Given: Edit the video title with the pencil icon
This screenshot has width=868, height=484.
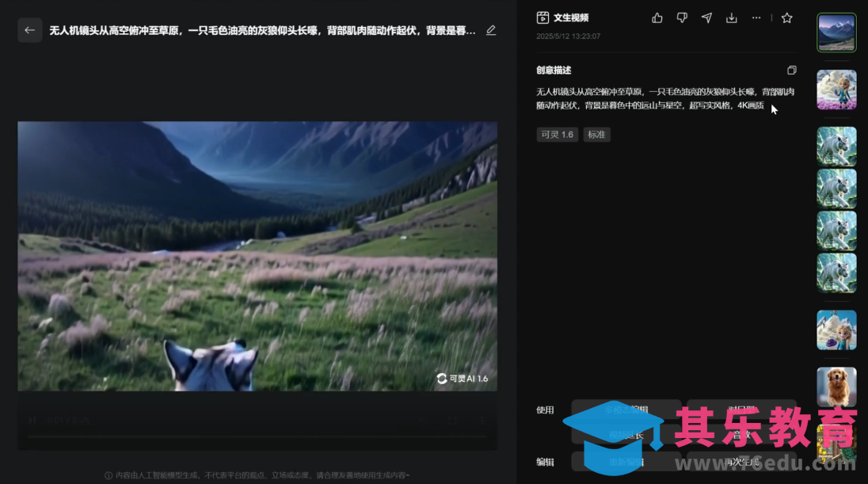Looking at the screenshot, I should [x=491, y=30].
